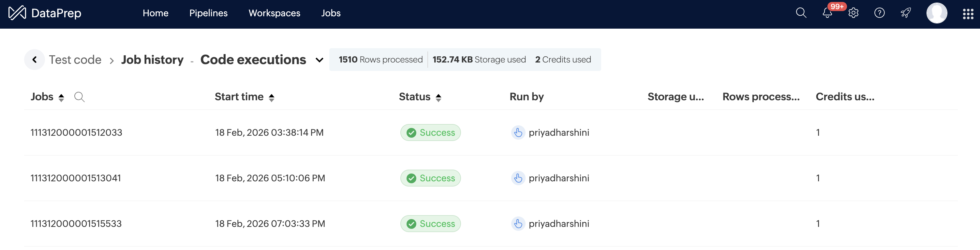Open job 111312000001513041
This screenshot has height=250, width=980.
(76, 178)
